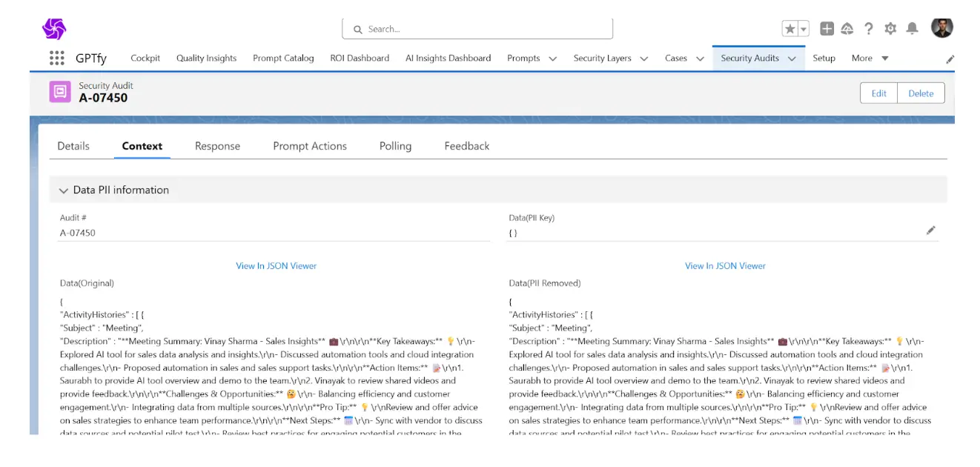Switch to the Response tab
The width and height of the screenshot is (980, 467).
217,146
